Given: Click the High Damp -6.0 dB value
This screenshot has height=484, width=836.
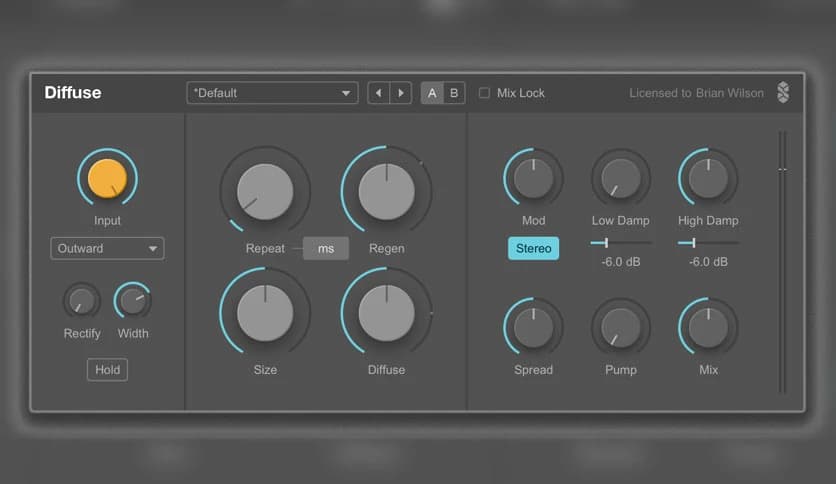Looking at the screenshot, I should 708,262.
